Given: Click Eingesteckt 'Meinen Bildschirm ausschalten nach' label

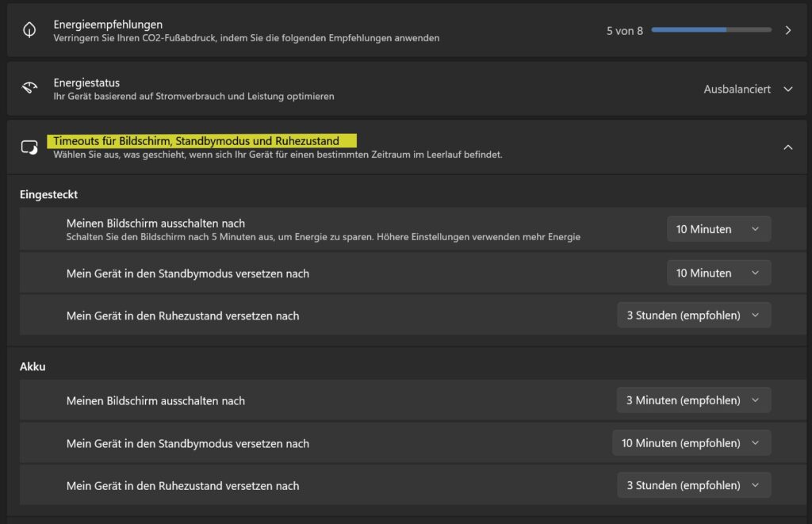Looking at the screenshot, I should click(x=155, y=224).
